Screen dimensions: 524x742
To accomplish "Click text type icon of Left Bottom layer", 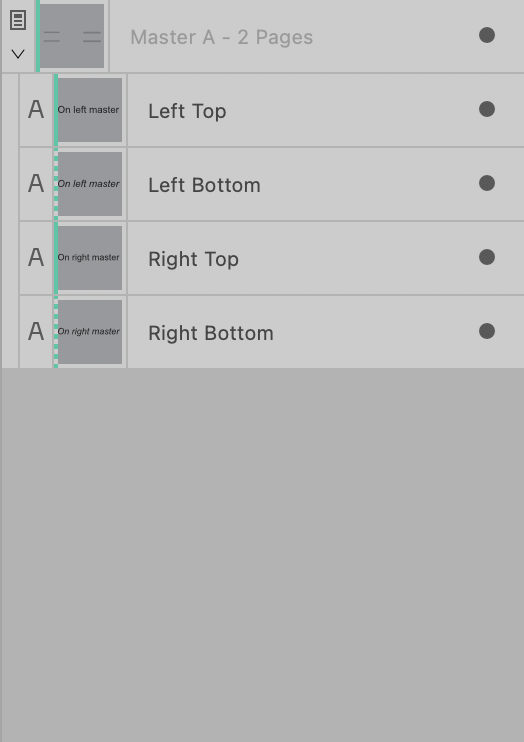I will coord(36,183).
